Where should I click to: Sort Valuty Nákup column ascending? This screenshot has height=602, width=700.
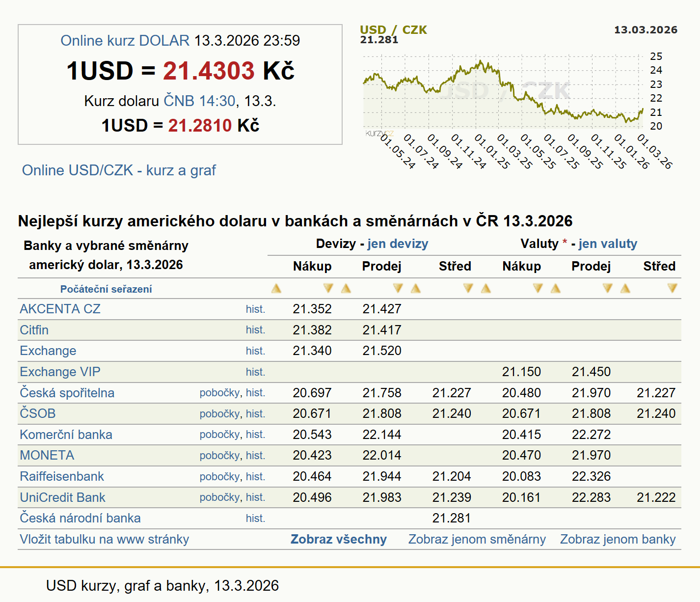click(486, 289)
